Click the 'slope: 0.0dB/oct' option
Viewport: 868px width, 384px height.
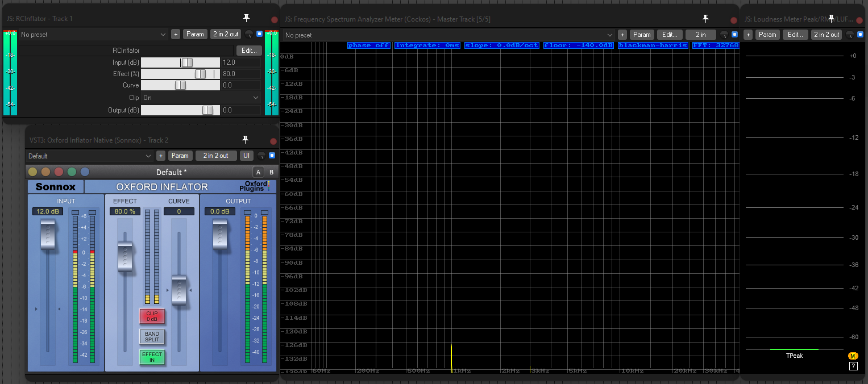(501, 45)
